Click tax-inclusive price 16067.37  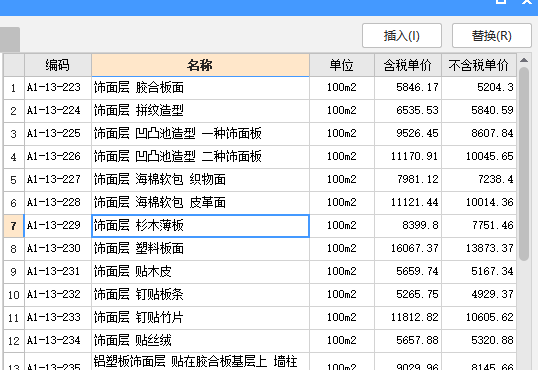click(x=408, y=249)
